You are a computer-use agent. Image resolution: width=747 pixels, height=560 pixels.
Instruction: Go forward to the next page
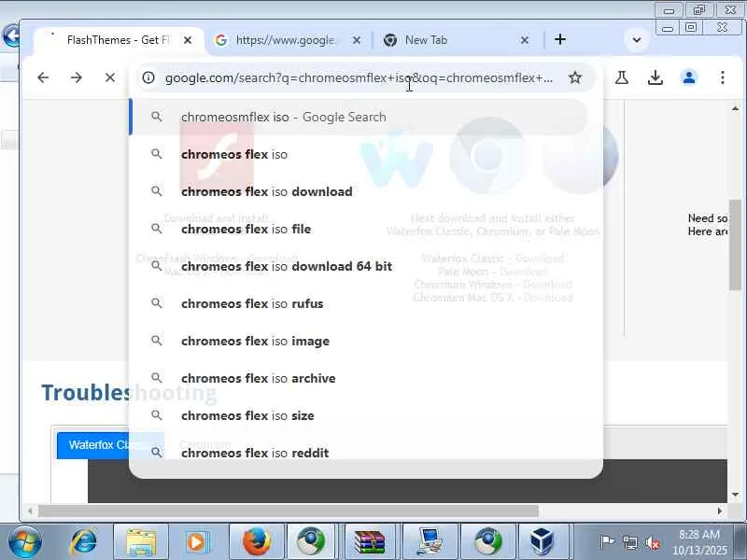coord(77,77)
